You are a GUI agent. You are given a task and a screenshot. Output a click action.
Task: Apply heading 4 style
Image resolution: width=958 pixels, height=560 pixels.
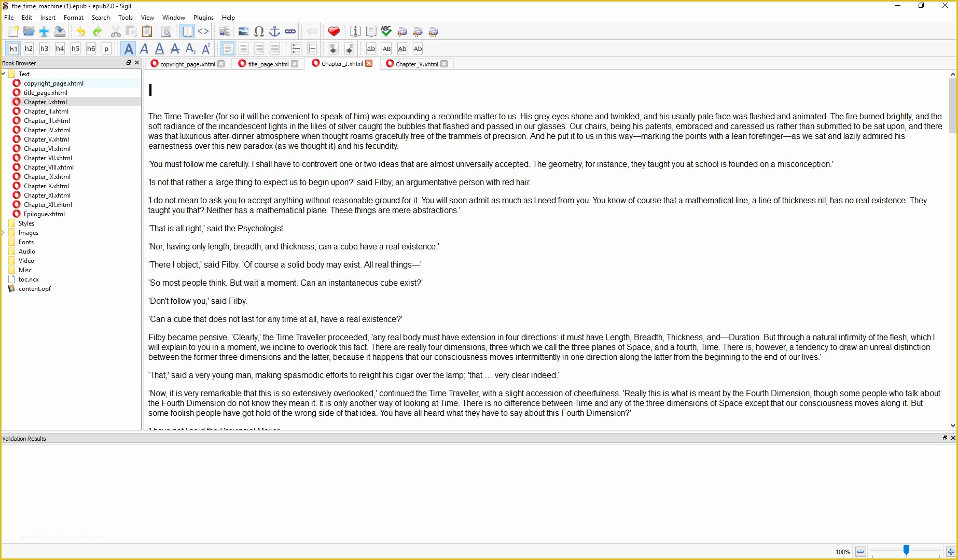pyautogui.click(x=60, y=49)
